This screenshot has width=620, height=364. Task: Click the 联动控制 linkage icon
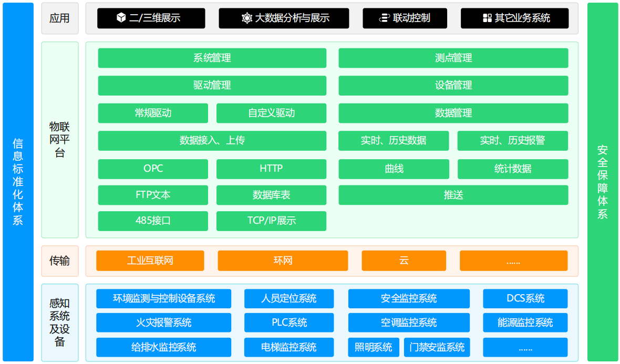(384, 18)
